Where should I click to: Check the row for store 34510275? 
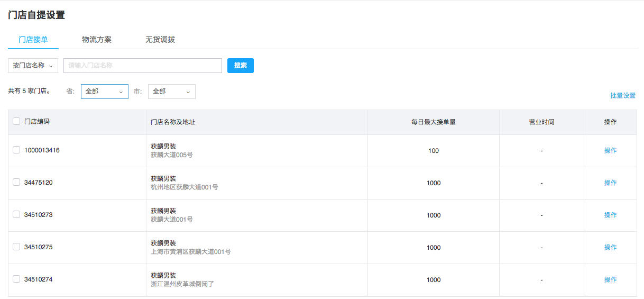click(16, 247)
